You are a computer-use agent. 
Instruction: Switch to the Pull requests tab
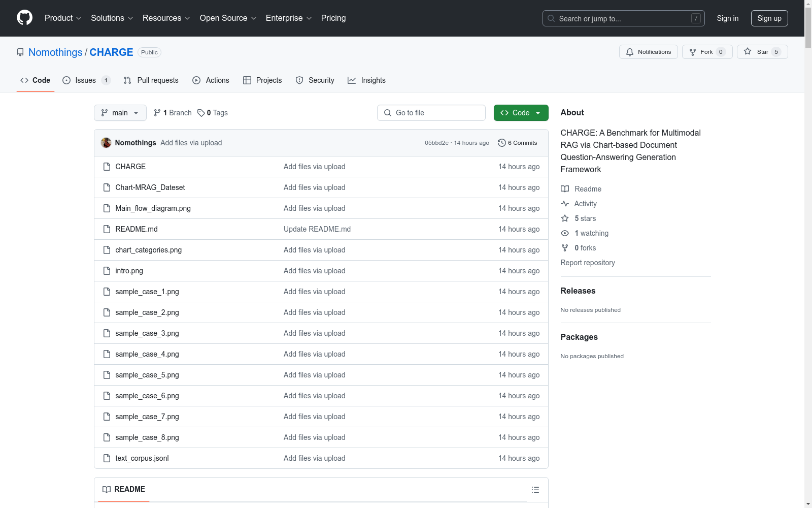pos(151,80)
